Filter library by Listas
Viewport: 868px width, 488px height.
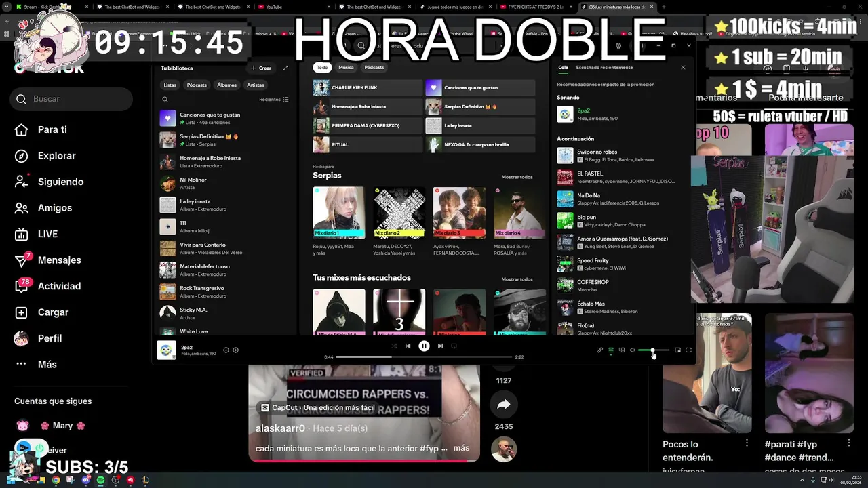tap(170, 85)
